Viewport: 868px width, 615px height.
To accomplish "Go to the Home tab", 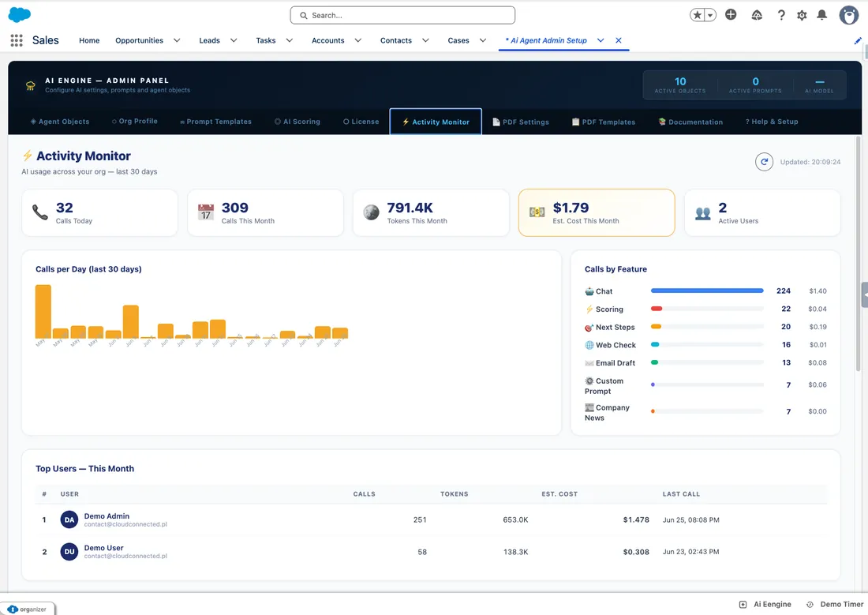I will [x=89, y=40].
